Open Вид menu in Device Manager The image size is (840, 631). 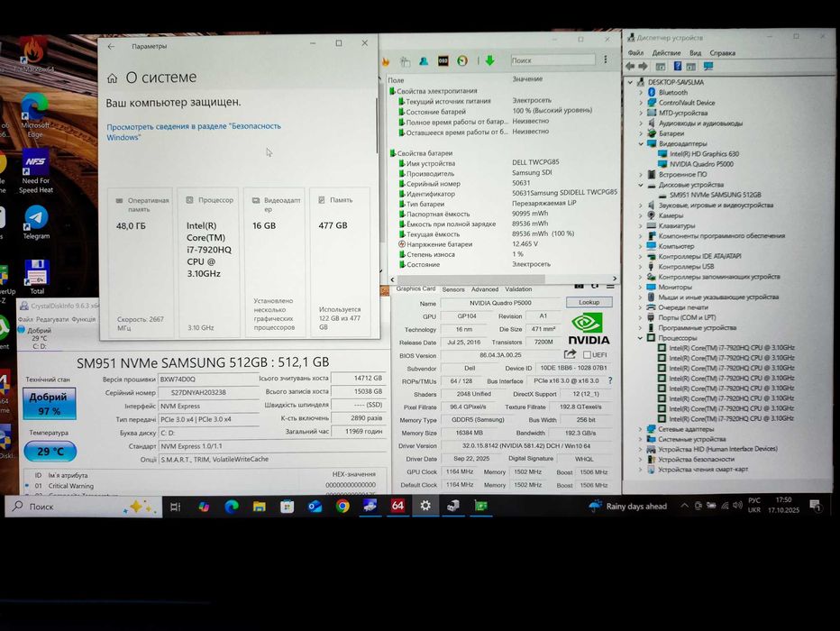click(696, 53)
